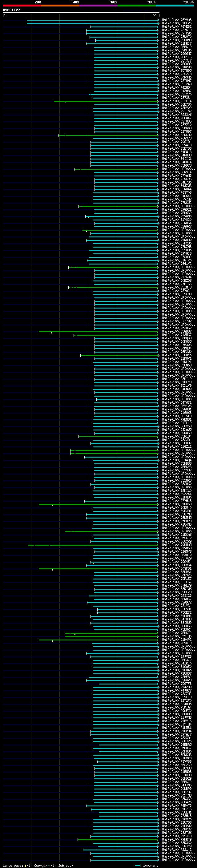197x868 pixels.
Task: Click label UniRef100_Q6P2W0
Action: [x=177, y=352]
